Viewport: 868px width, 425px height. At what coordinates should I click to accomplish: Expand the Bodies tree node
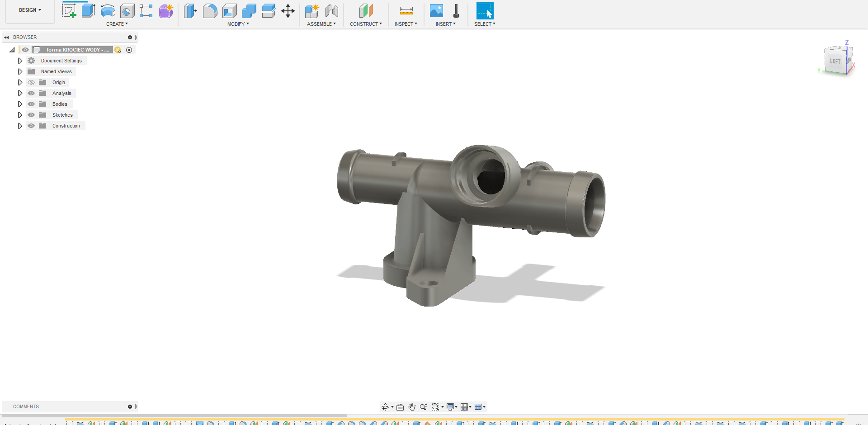(x=20, y=104)
